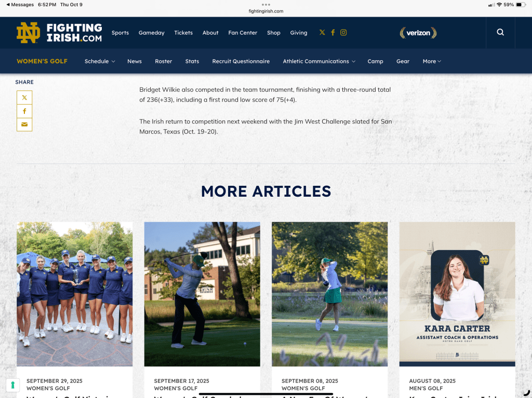Share article via Facebook share button
This screenshot has height=398, width=532.
(x=24, y=111)
